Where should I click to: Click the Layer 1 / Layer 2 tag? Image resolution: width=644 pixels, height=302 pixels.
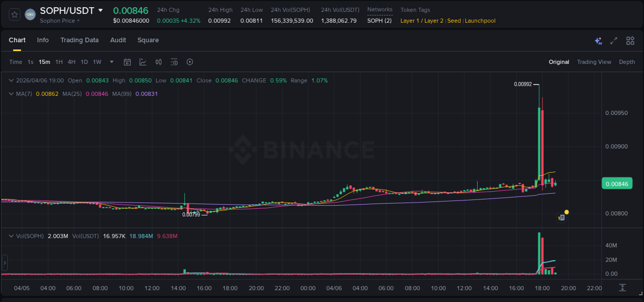point(422,21)
